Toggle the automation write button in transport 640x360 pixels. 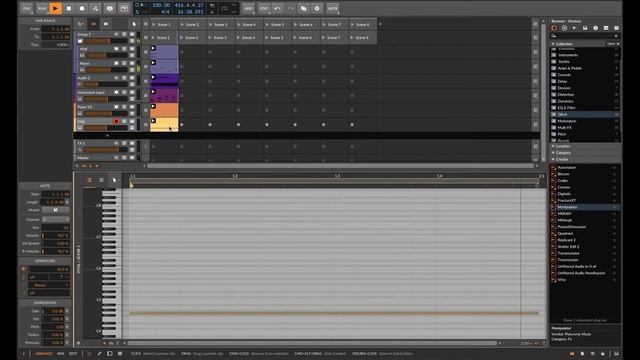pos(95,8)
